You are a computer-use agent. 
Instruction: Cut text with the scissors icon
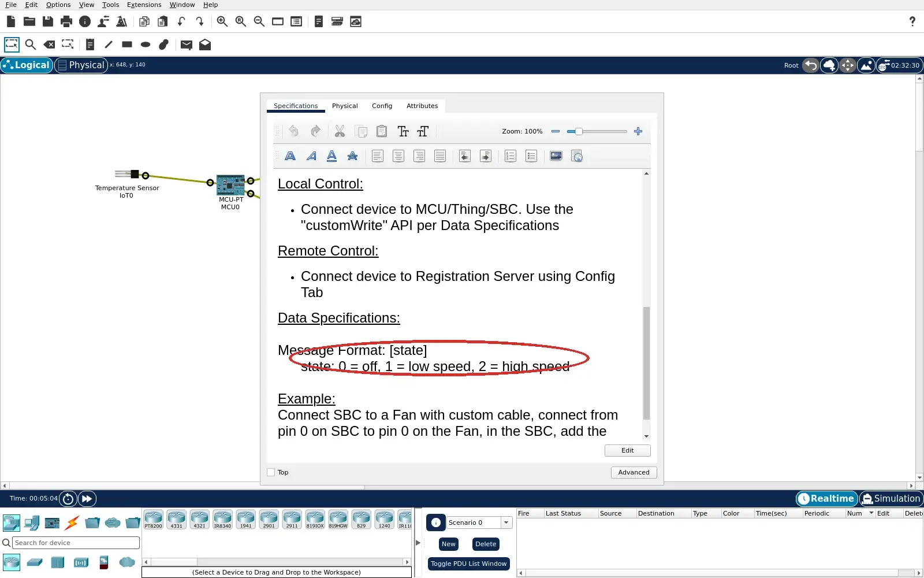coord(340,131)
